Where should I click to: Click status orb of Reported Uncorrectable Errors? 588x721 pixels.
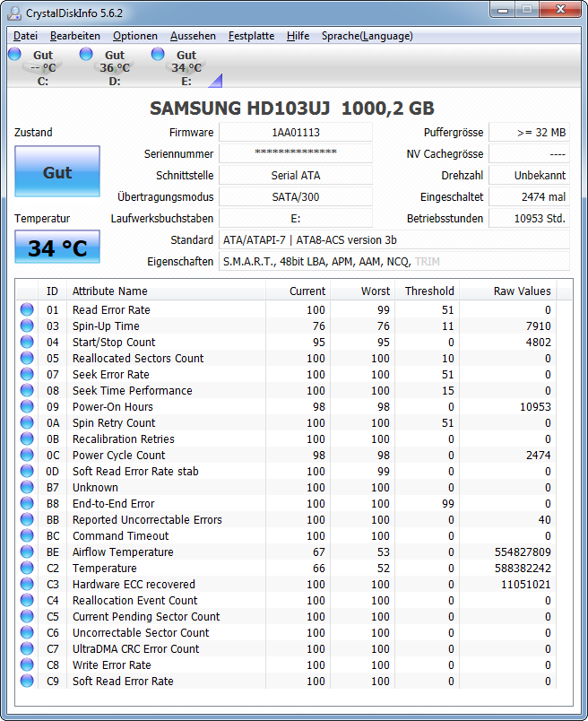[x=27, y=519]
